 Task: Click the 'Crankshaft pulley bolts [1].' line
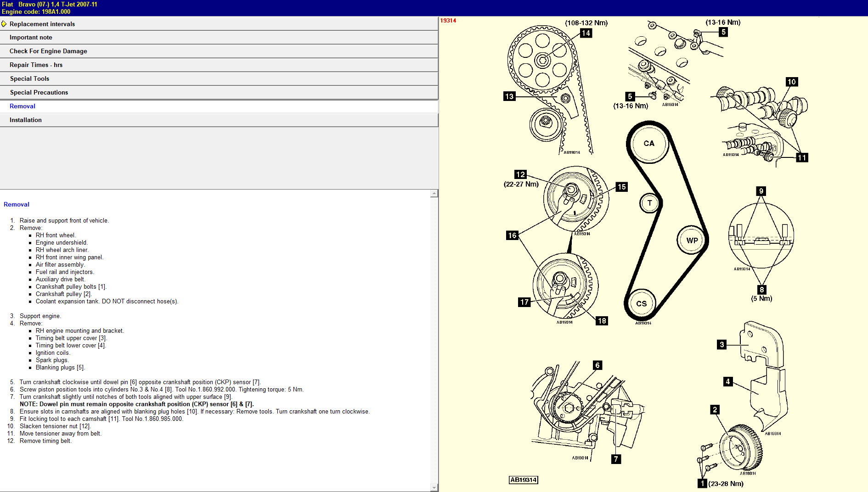point(71,287)
